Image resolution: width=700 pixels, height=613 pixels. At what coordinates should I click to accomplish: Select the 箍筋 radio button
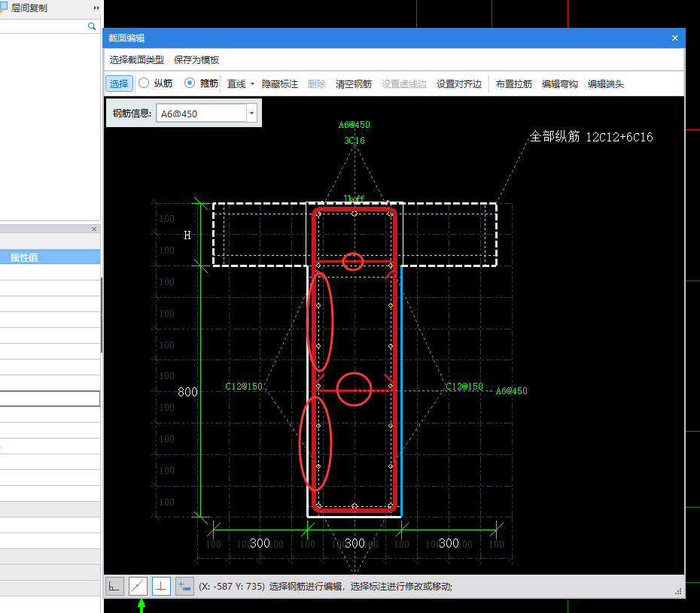[189, 83]
